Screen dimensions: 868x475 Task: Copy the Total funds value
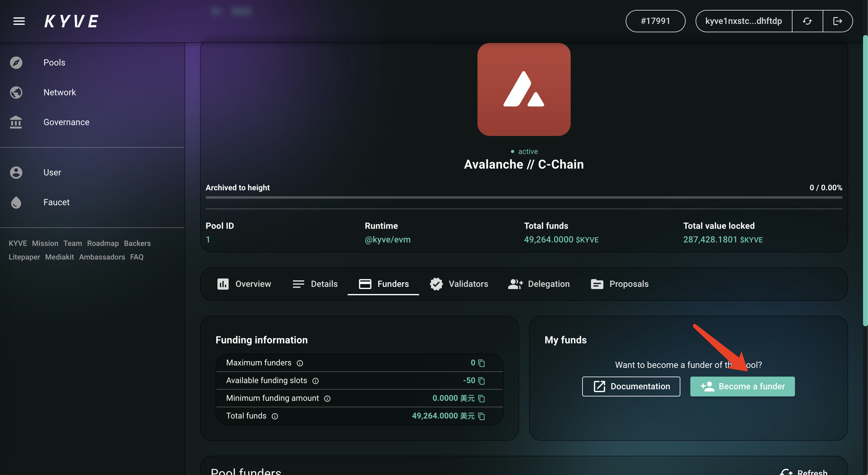[x=482, y=416]
